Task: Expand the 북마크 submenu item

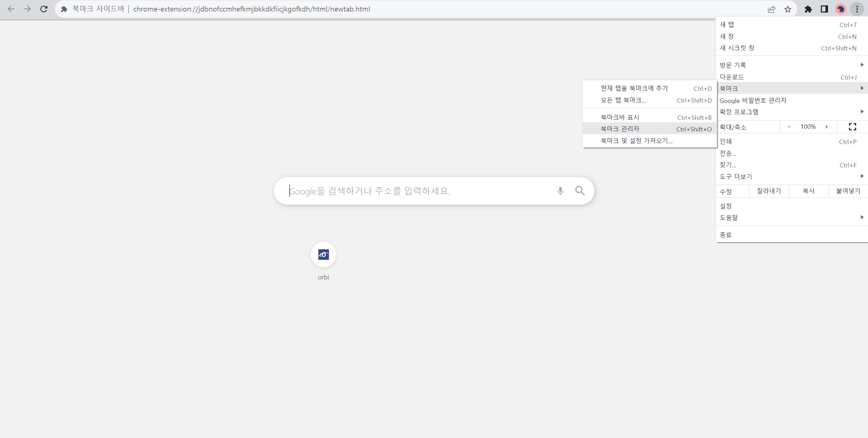Action: tap(792, 88)
